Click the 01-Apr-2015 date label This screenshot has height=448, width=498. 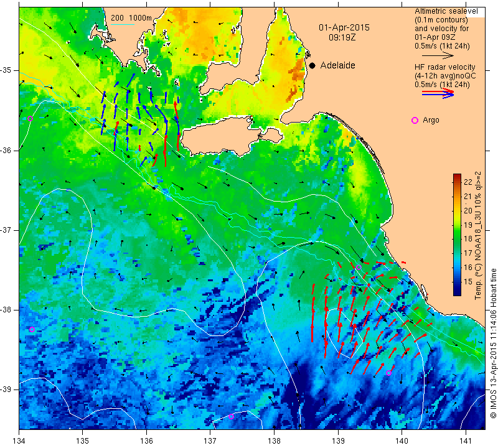(x=344, y=27)
